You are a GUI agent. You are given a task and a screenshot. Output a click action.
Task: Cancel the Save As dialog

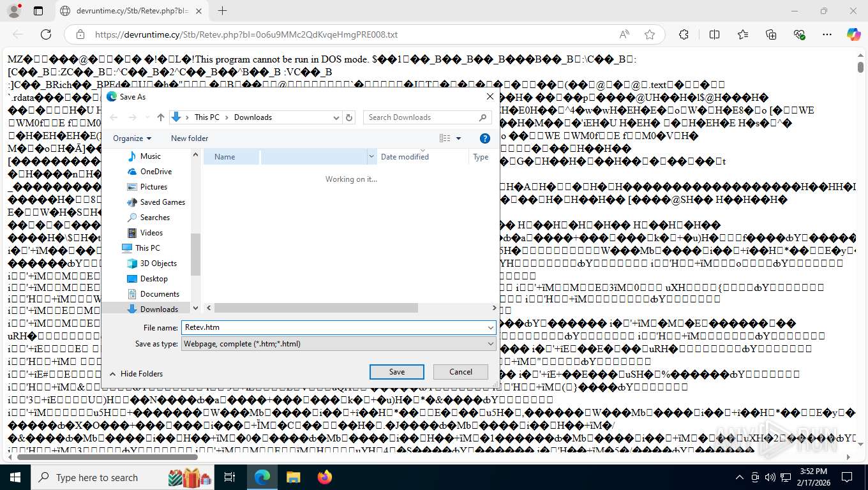tap(461, 372)
